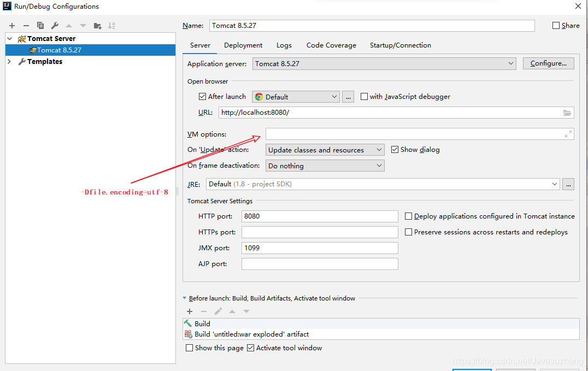Move Before launch task up

click(x=232, y=311)
